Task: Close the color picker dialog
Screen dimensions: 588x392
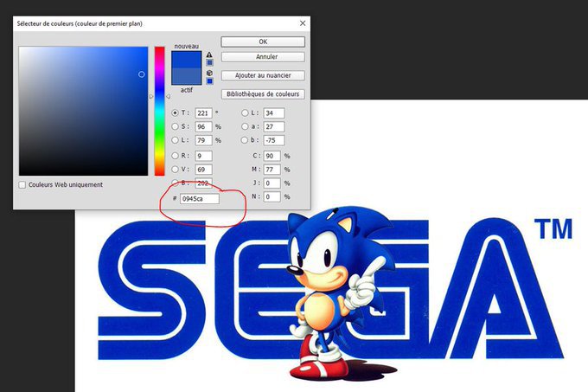Action: pos(302,23)
